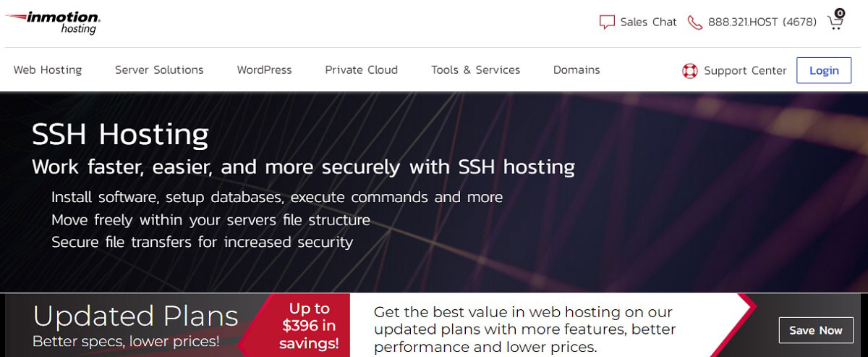This screenshot has height=357, width=868.
Task: Click the Support Center link
Action: tap(745, 70)
